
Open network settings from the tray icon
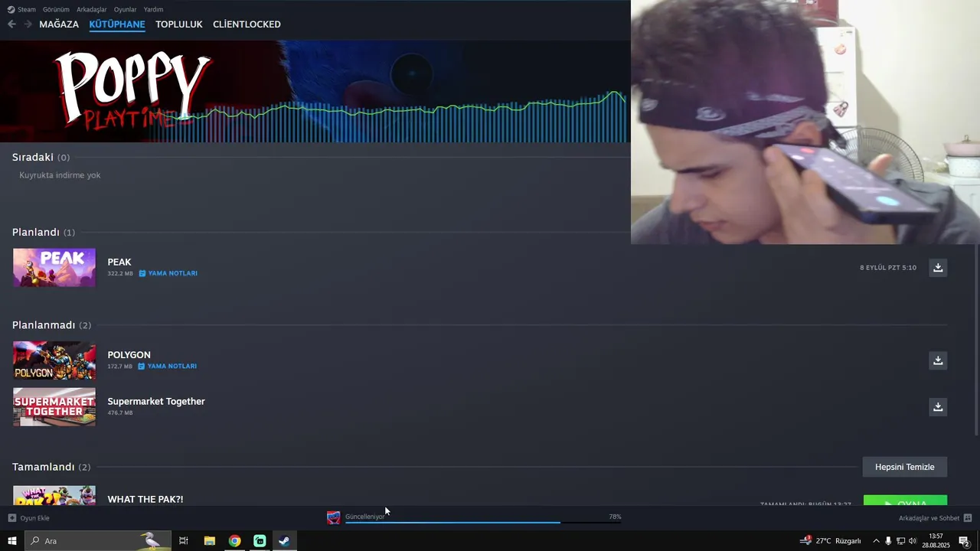pos(900,541)
